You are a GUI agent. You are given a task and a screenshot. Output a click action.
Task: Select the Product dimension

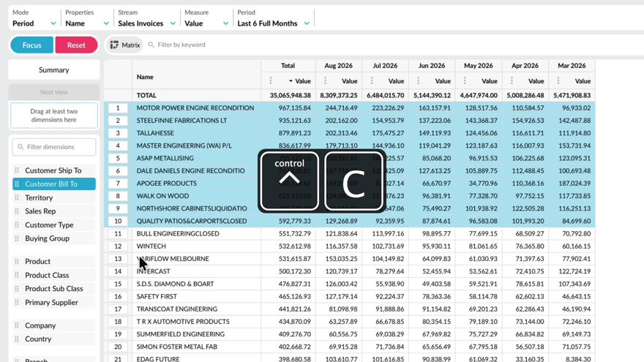coord(54,262)
